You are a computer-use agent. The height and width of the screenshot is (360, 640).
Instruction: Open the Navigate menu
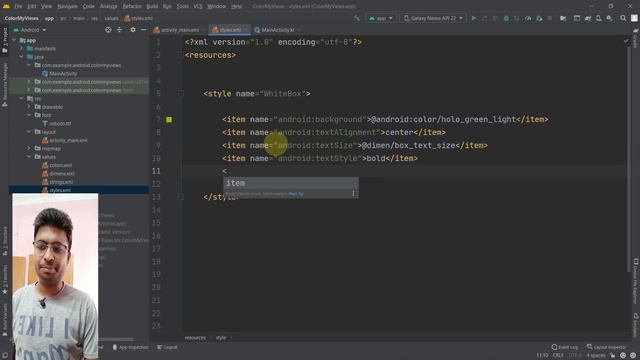coord(67,7)
